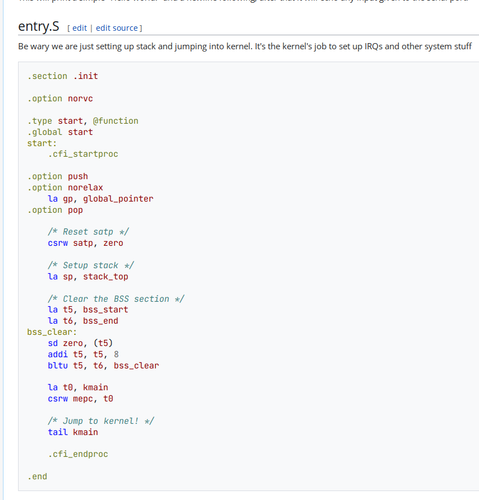
Task: Click the 'entry.S' section heading
Action: 39,26
